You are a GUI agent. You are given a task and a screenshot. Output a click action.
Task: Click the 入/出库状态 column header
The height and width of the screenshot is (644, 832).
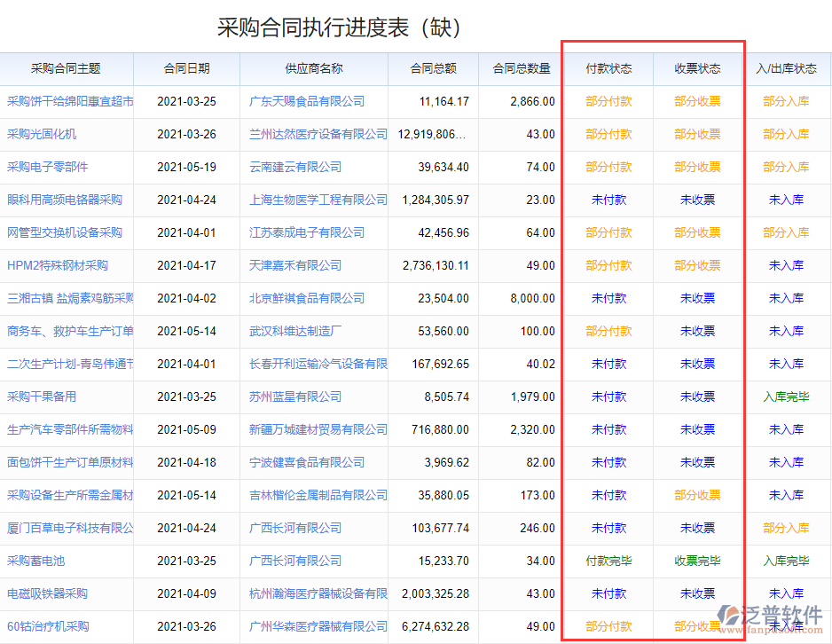(787, 69)
